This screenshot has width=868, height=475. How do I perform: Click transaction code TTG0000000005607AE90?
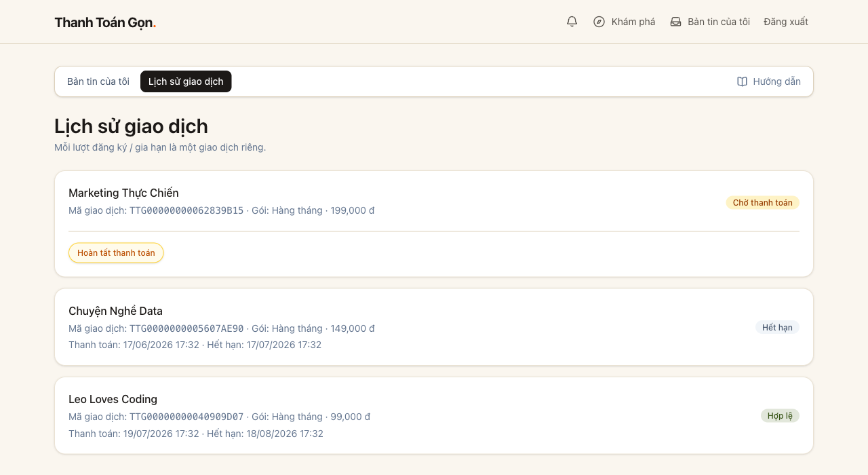(186, 328)
